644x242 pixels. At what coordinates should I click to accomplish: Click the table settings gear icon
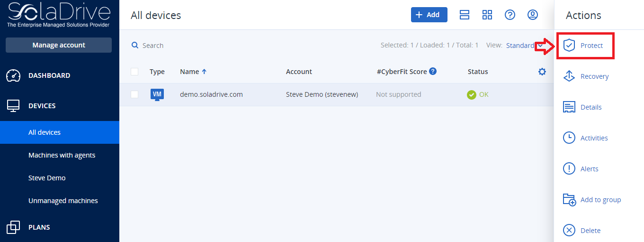coord(542,72)
